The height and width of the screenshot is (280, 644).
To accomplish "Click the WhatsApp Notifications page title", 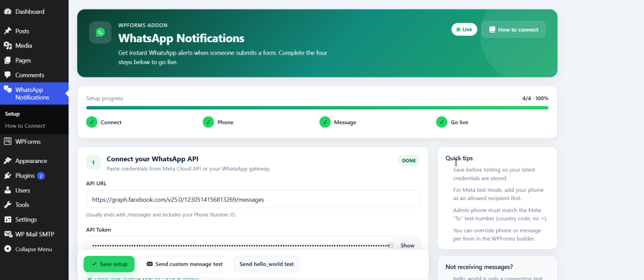I will coord(181,38).
